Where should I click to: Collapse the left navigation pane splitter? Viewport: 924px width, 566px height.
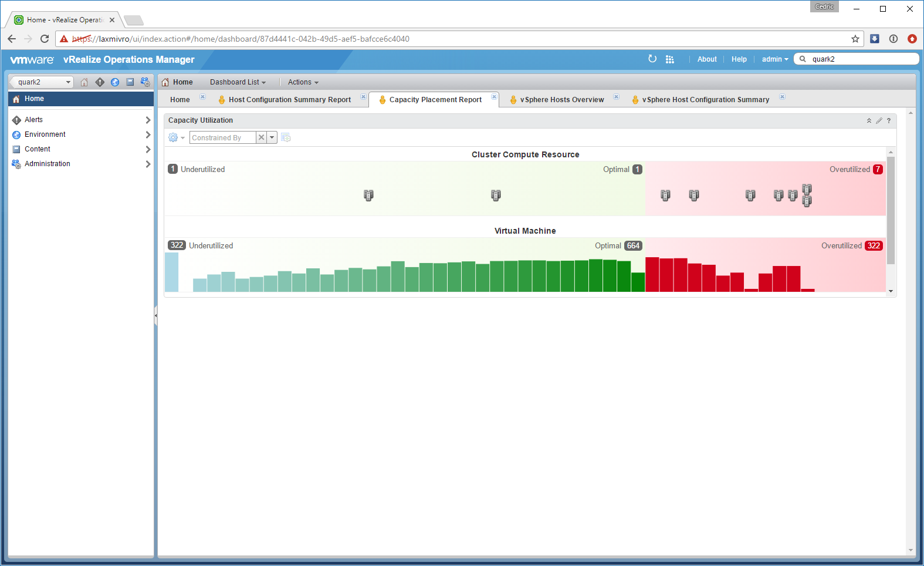point(155,315)
